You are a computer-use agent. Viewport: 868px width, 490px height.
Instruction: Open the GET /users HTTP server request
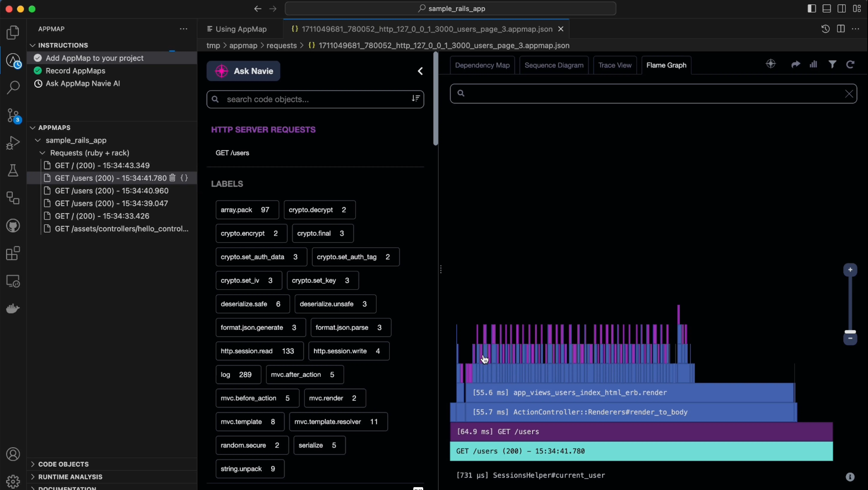pos(233,153)
